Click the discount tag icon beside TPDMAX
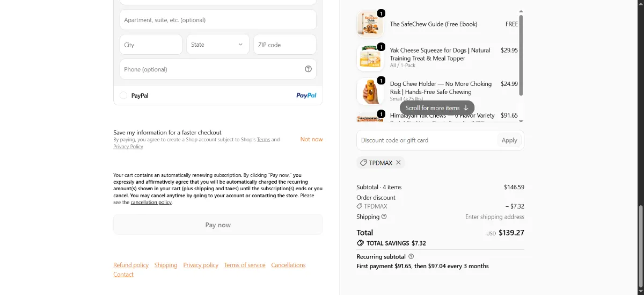 [363, 162]
